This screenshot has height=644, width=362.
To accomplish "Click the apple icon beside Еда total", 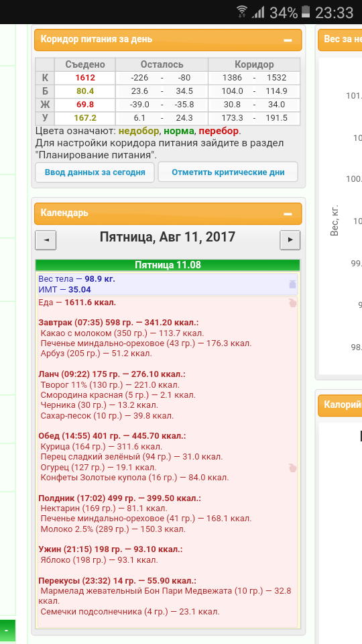I will [292, 303].
